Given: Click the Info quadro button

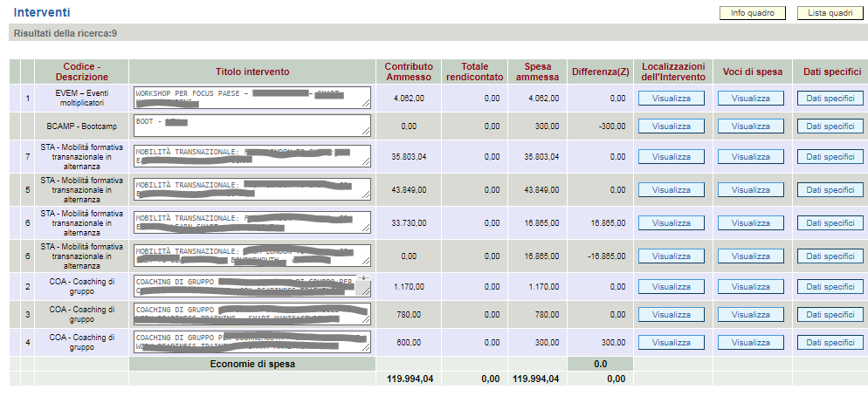Looking at the screenshot, I should [x=752, y=13].
